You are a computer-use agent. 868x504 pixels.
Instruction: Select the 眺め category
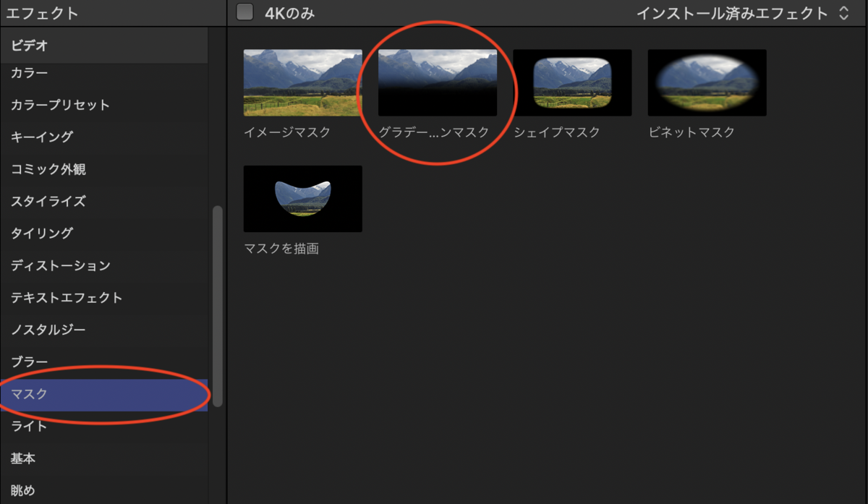[104, 490]
